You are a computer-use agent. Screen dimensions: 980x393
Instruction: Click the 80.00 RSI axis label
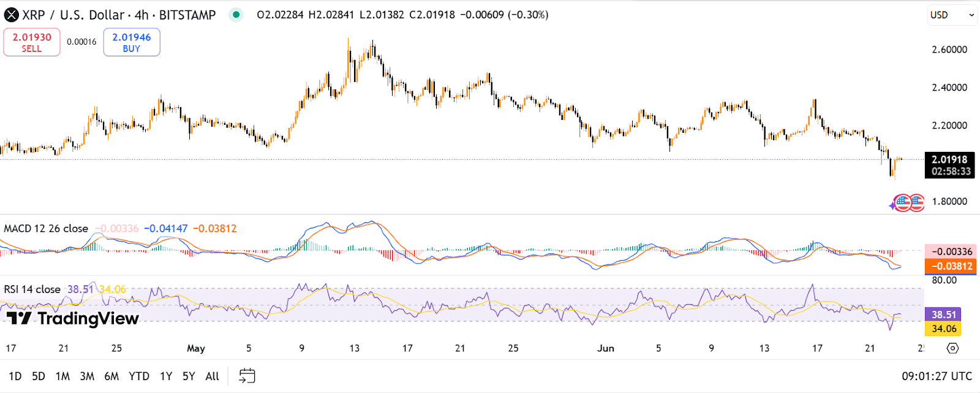point(944,280)
